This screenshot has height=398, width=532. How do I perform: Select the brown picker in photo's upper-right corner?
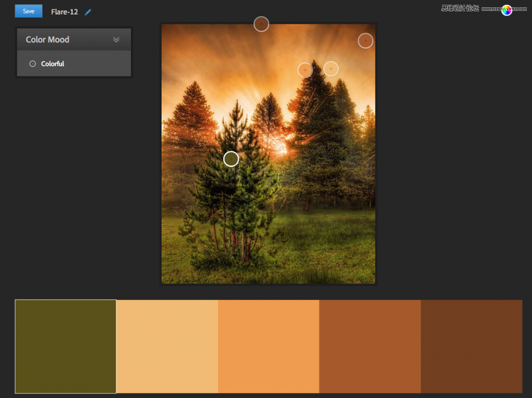point(365,41)
